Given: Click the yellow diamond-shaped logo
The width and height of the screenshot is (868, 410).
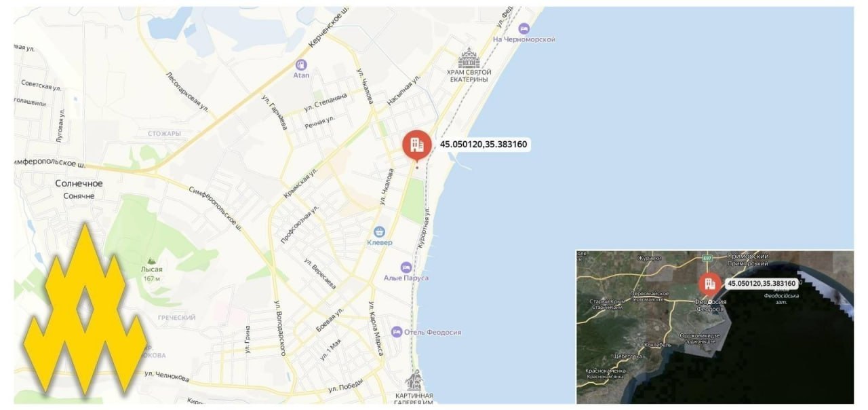Looking at the screenshot, I should point(85,309).
